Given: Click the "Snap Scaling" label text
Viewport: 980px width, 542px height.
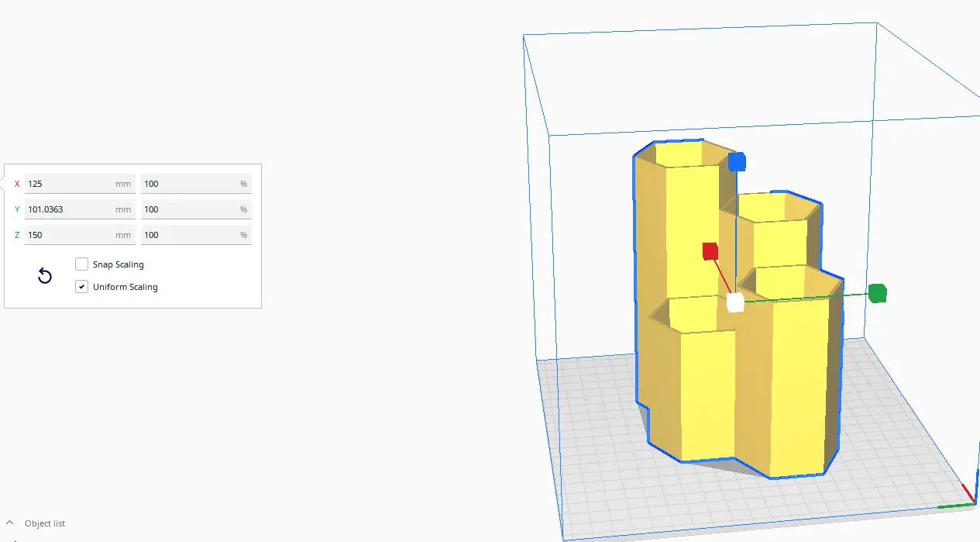Looking at the screenshot, I should [119, 264].
